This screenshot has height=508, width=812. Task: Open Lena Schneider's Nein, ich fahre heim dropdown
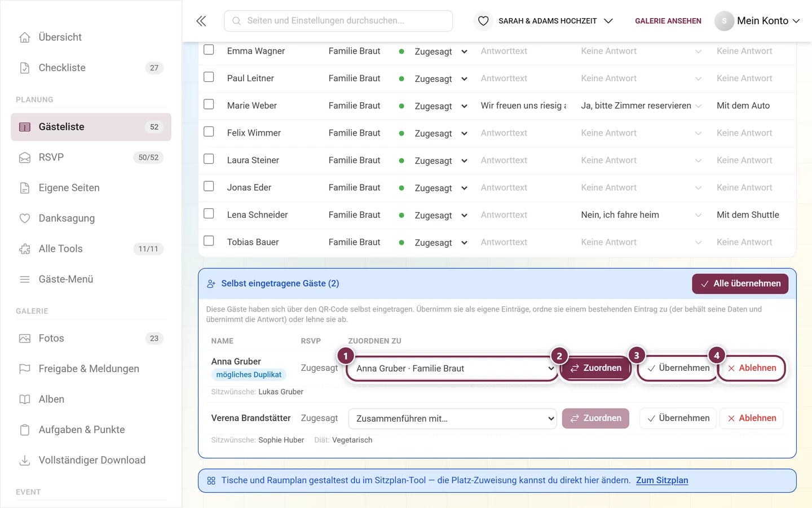tap(641, 215)
